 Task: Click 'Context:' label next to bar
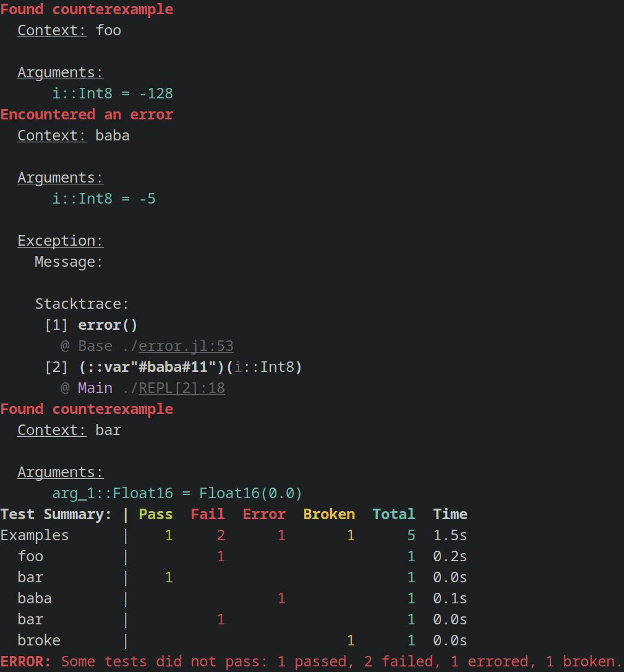52,430
